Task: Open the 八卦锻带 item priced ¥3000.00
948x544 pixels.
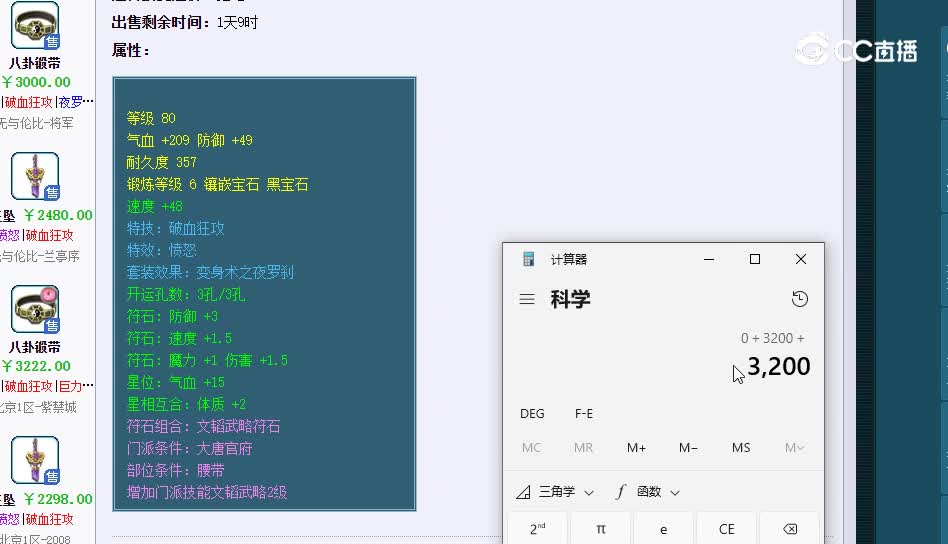Action: pos(35,25)
